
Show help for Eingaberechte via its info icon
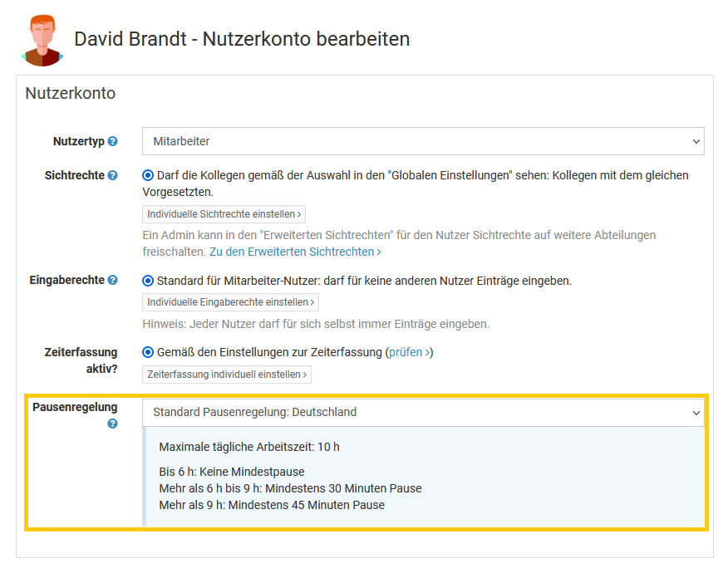coord(113,281)
